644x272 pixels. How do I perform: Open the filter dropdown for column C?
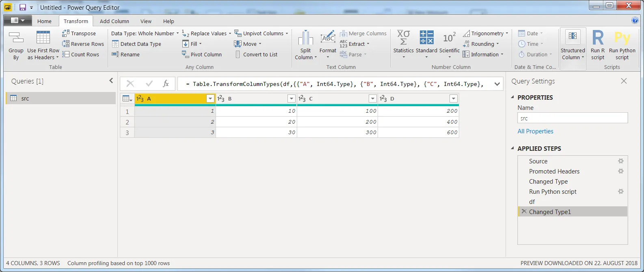(x=372, y=99)
